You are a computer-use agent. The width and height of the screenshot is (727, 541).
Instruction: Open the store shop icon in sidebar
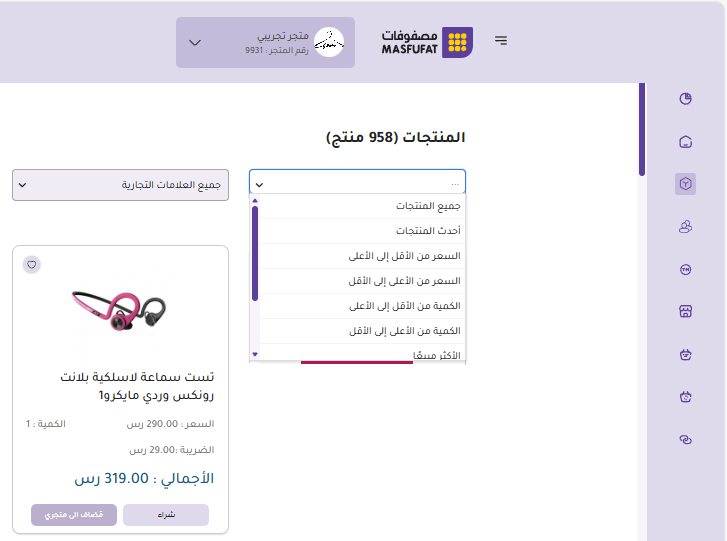pos(685,311)
